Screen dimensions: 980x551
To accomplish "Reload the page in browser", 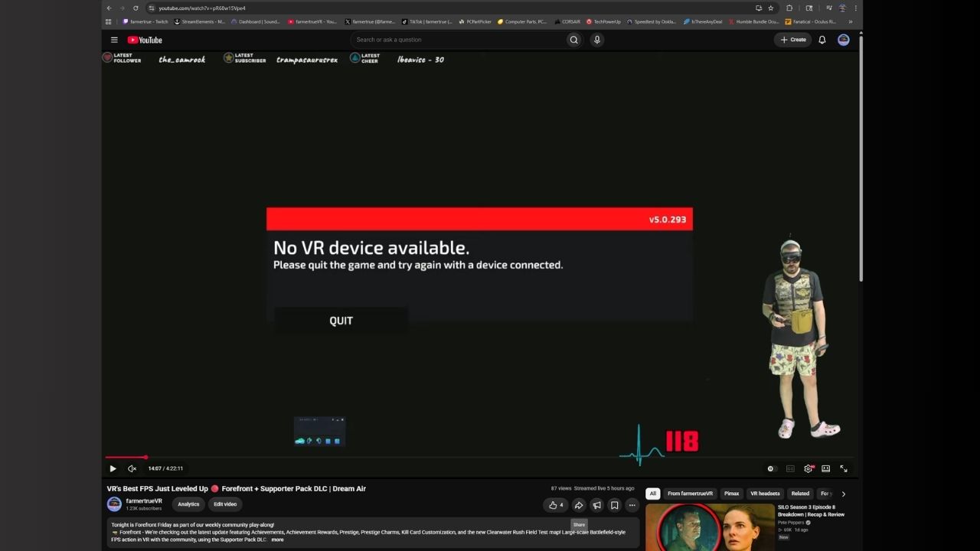I will click(136, 8).
